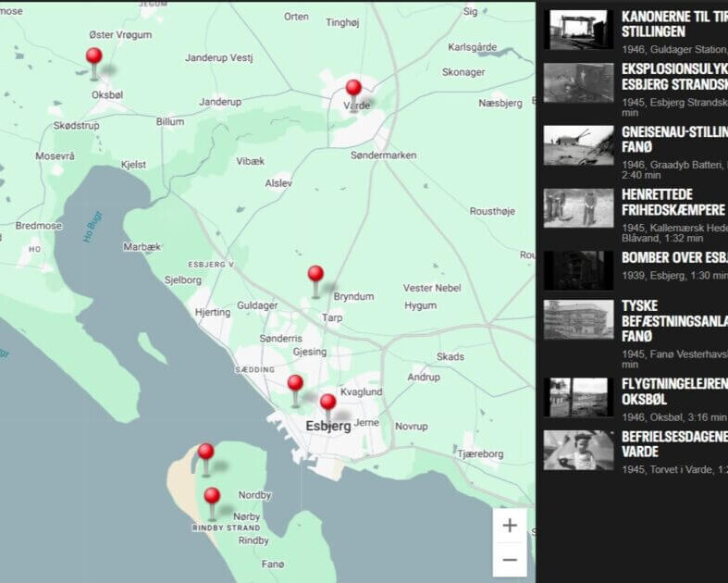Zoom in with the plus button
This screenshot has height=583, width=728.
pos(510,526)
